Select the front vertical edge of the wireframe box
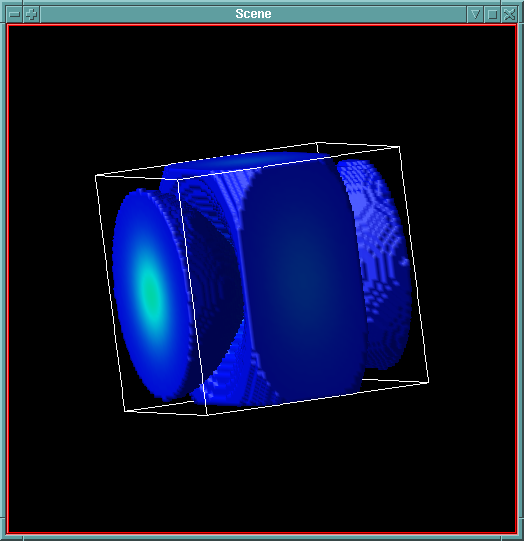Screen dimensions: 524x541 point(192,297)
